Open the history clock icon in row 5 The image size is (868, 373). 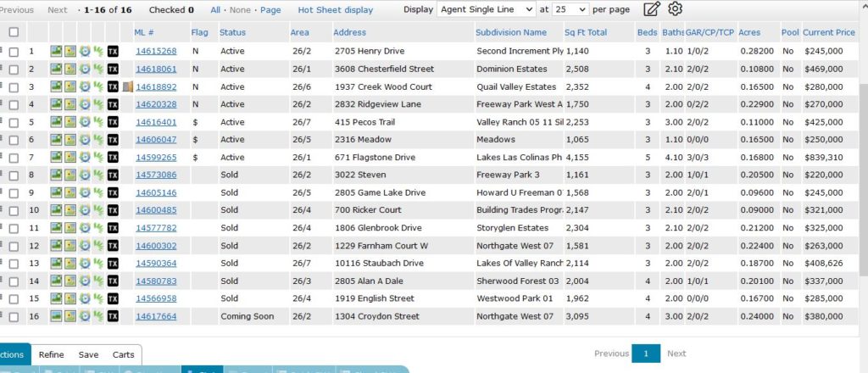(85, 122)
